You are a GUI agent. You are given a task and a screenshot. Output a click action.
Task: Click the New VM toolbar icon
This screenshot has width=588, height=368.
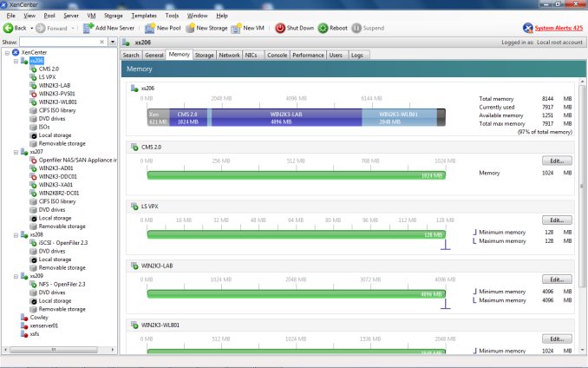coord(236,28)
